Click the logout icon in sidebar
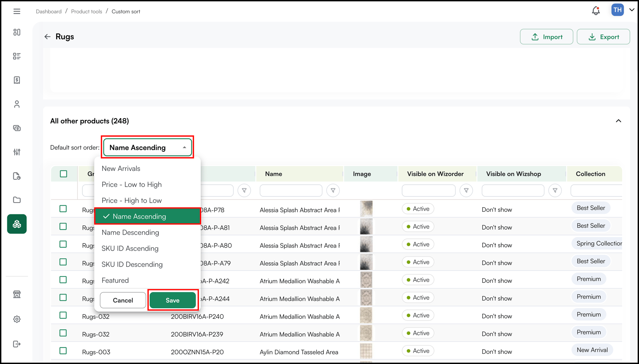Viewport: 639px width, 364px height. [x=17, y=344]
